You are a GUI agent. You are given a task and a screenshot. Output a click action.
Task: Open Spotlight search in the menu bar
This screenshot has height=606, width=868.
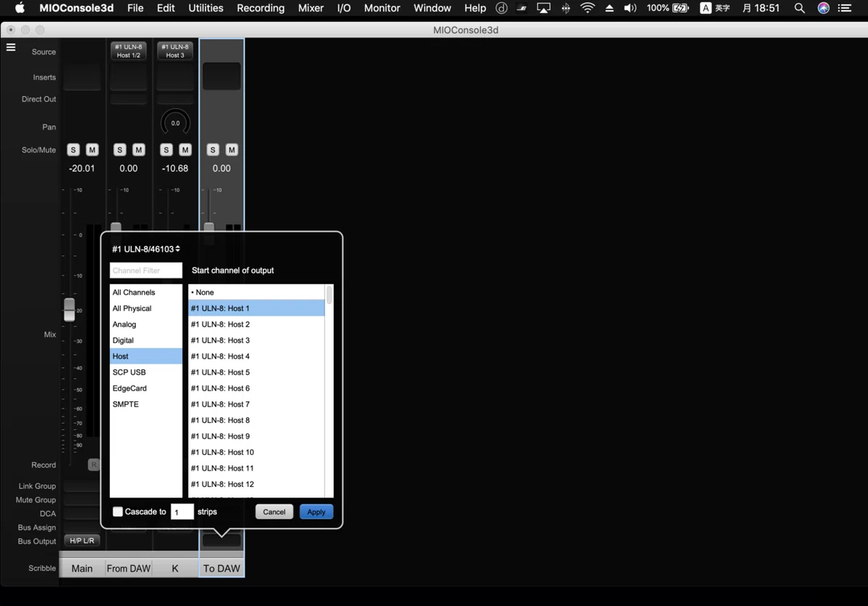(x=799, y=8)
